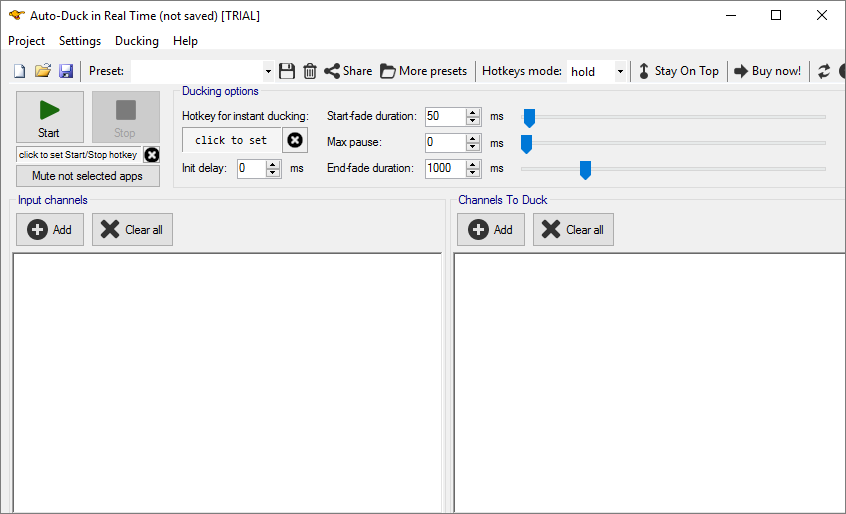Click the End-fade duration slider handle
Viewport: 846px width, 514px height.
coord(585,169)
